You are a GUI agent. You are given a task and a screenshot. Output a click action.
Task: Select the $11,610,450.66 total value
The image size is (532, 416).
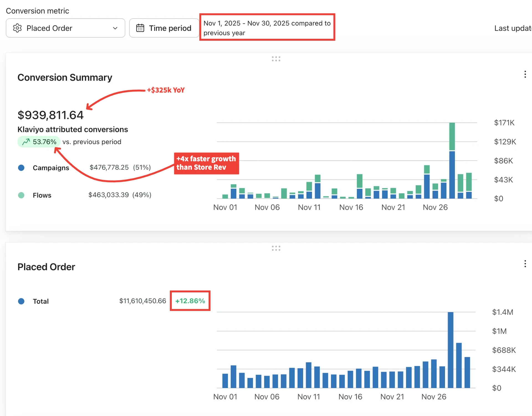coord(143,301)
